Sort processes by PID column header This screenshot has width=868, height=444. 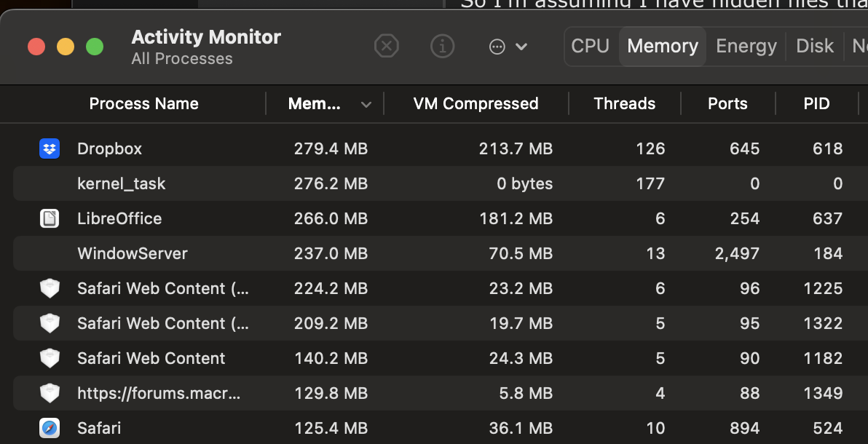point(816,103)
